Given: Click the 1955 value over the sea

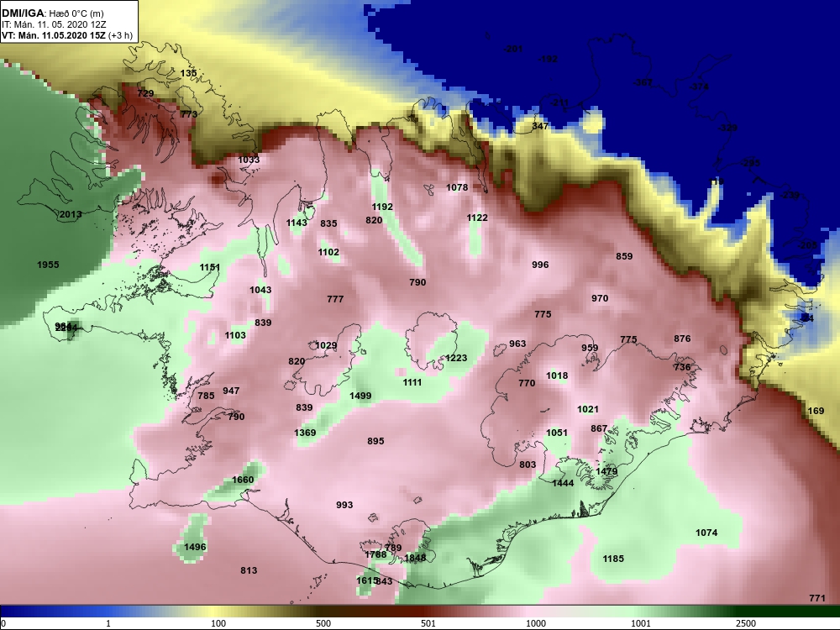Looking at the screenshot, I should [48, 265].
